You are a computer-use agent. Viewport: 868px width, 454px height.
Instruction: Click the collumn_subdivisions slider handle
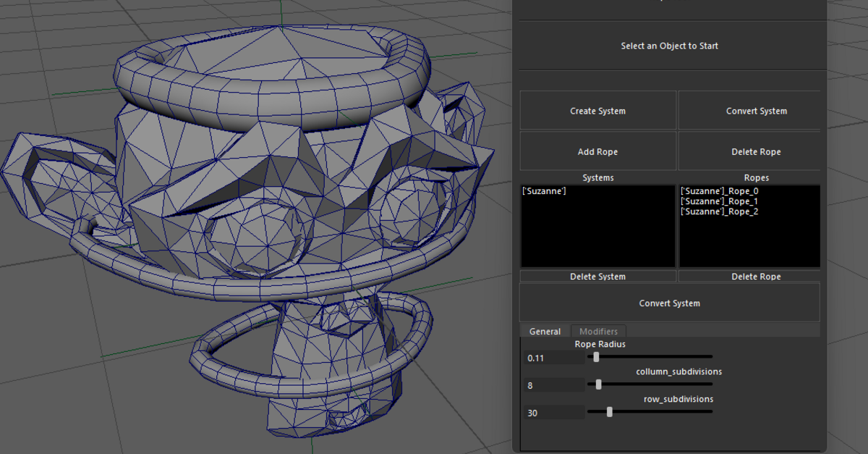pyautogui.click(x=597, y=384)
